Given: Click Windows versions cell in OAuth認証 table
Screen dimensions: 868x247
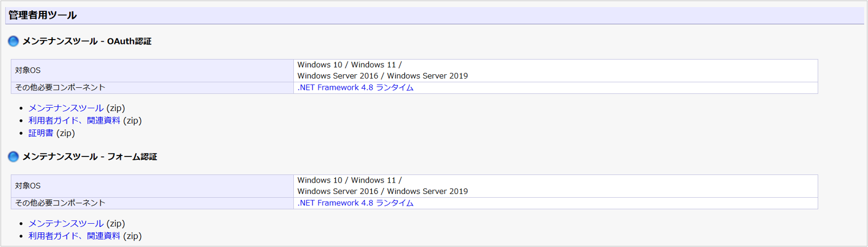Looking at the screenshot, I should [x=382, y=70].
